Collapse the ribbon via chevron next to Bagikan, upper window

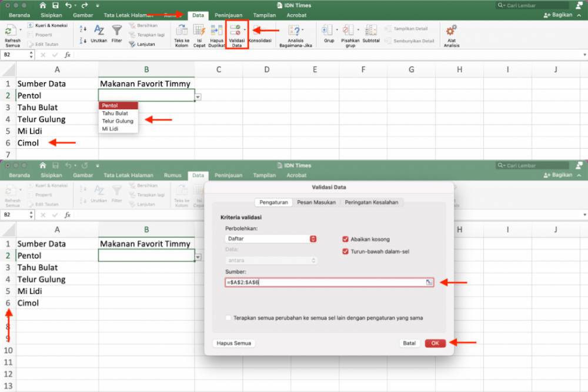click(579, 15)
